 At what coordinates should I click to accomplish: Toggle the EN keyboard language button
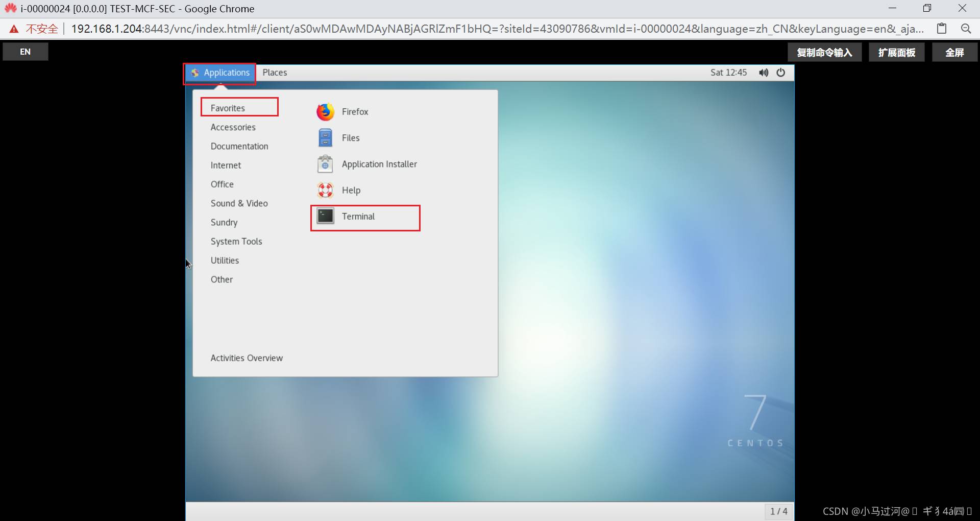[26, 52]
